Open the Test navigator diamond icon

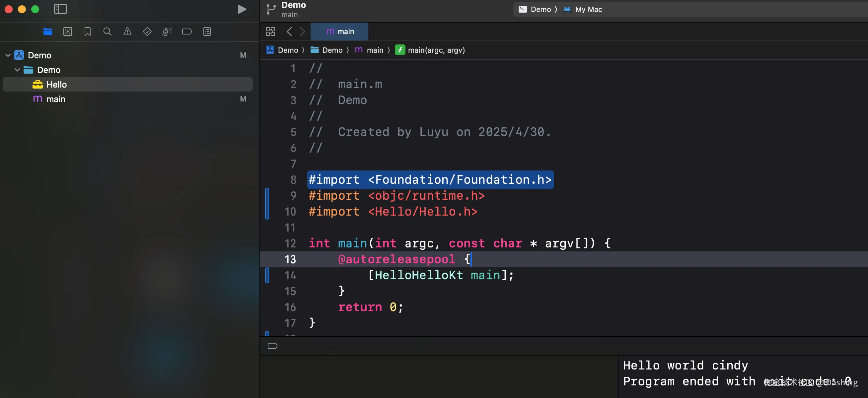pos(147,32)
